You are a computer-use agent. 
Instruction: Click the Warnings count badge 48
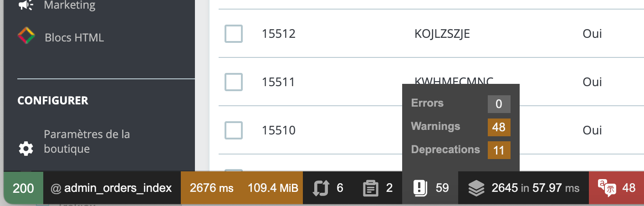tap(499, 127)
